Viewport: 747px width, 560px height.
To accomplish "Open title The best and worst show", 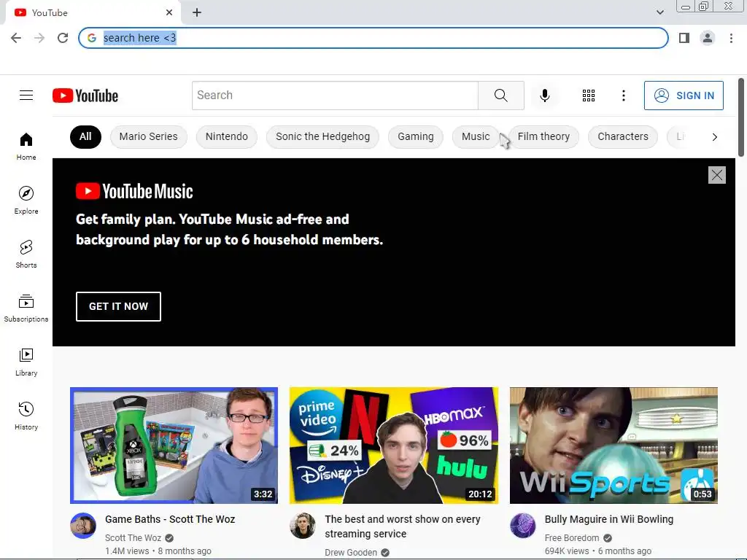I will (x=403, y=526).
